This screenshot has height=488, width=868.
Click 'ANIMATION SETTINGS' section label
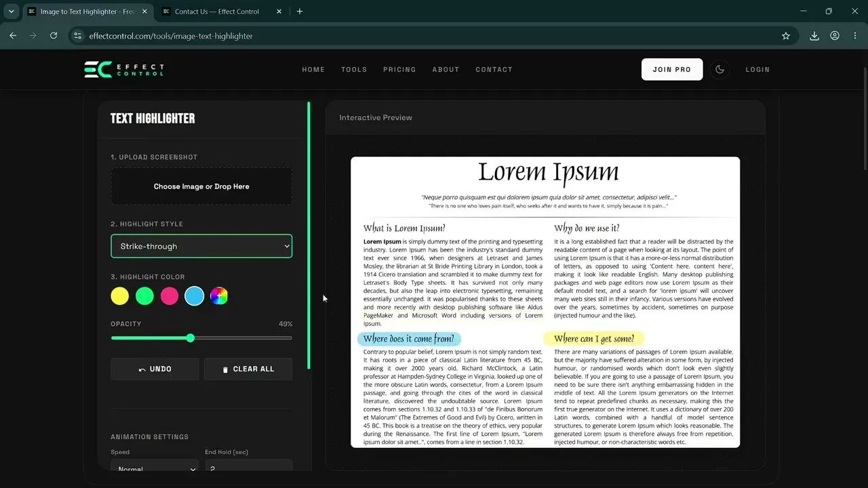click(x=150, y=437)
